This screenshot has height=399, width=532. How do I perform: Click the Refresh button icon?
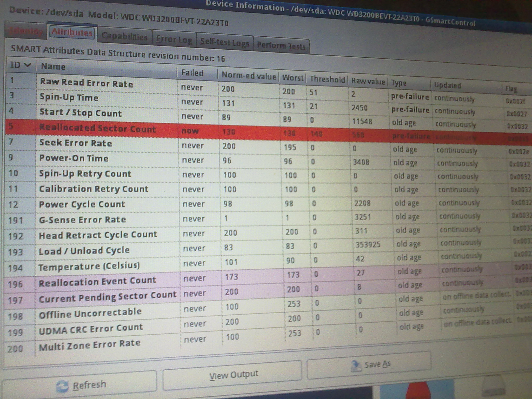63,386
